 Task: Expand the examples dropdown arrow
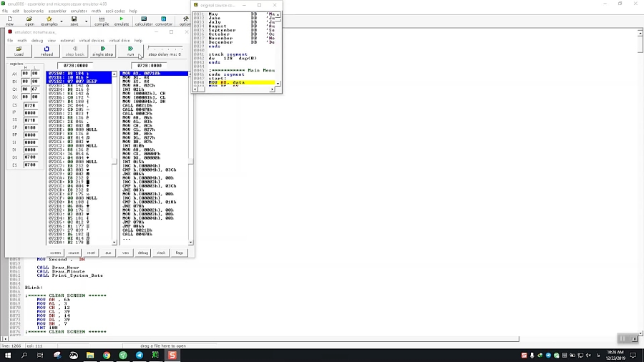(62, 22)
